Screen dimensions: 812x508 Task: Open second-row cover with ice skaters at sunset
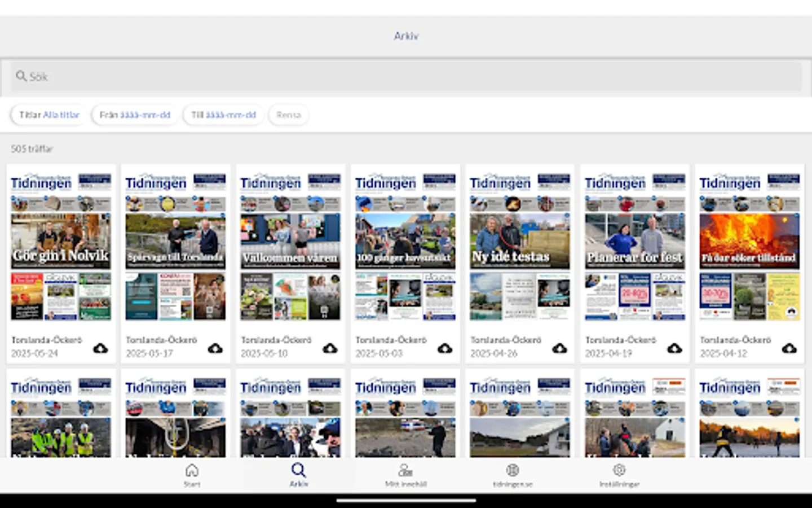point(749,417)
